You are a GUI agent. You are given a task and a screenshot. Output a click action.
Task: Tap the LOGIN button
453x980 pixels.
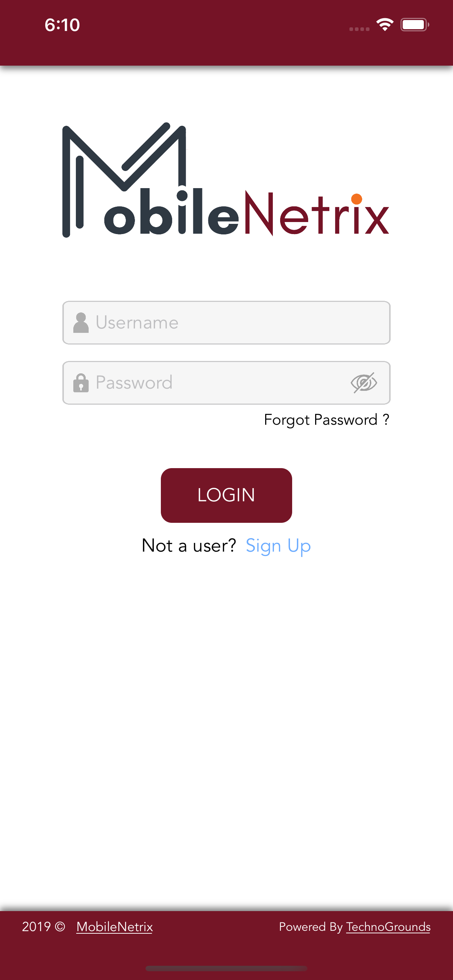226,495
